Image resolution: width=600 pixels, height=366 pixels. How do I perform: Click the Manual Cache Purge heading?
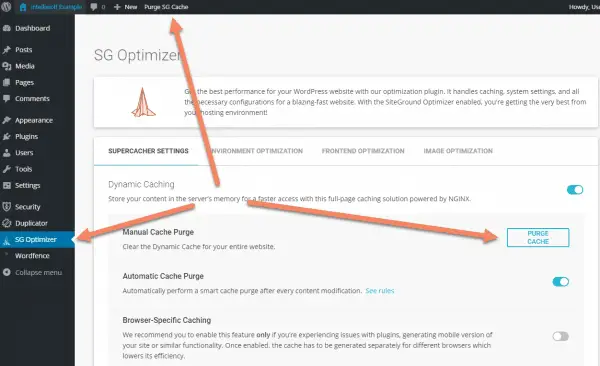(158, 232)
